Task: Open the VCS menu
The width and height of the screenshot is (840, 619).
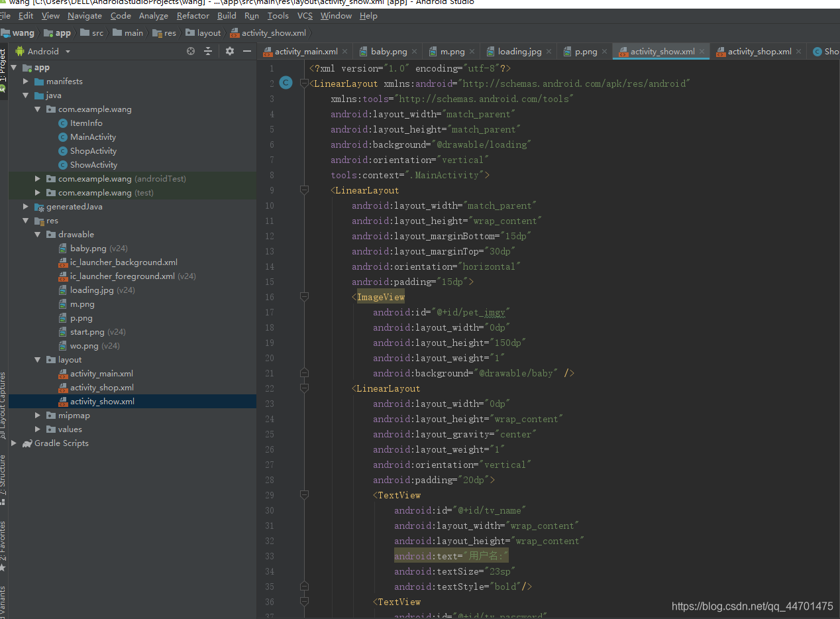Action: [x=305, y=16]
